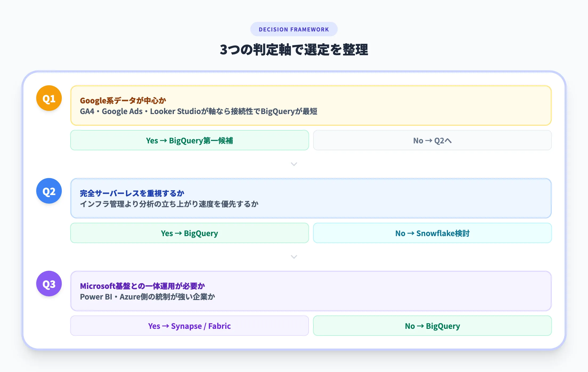Image resolution: width=588 pixels, height=372 pixels.
Task: Open the No → Q2へ option
Action: (x=432, y=140)
